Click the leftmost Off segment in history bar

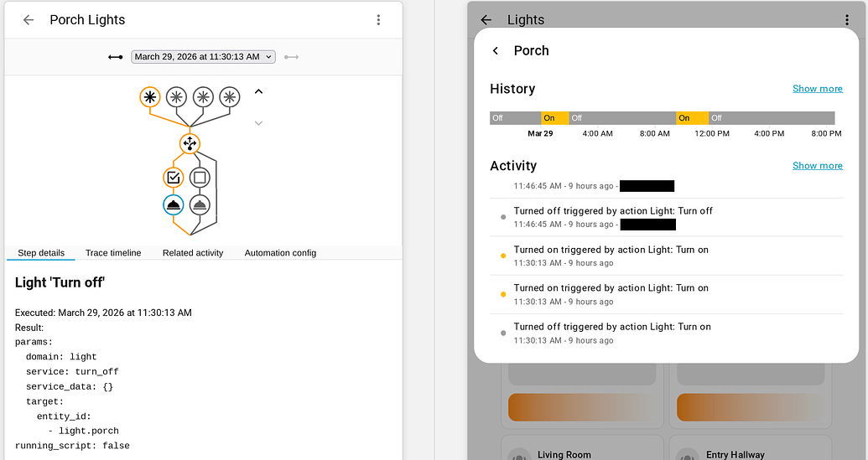[x=516, y=118]
